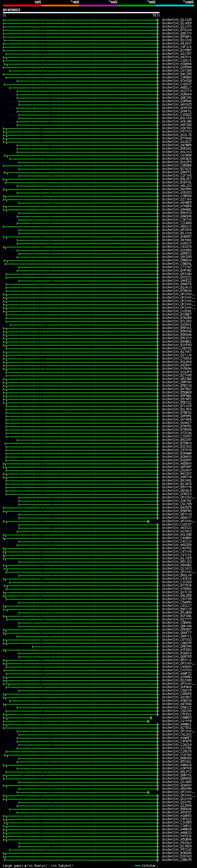197x868 pixels.
Task: Click hit label UniRef100_Q3R5A6
Action: tap(177, 101)
